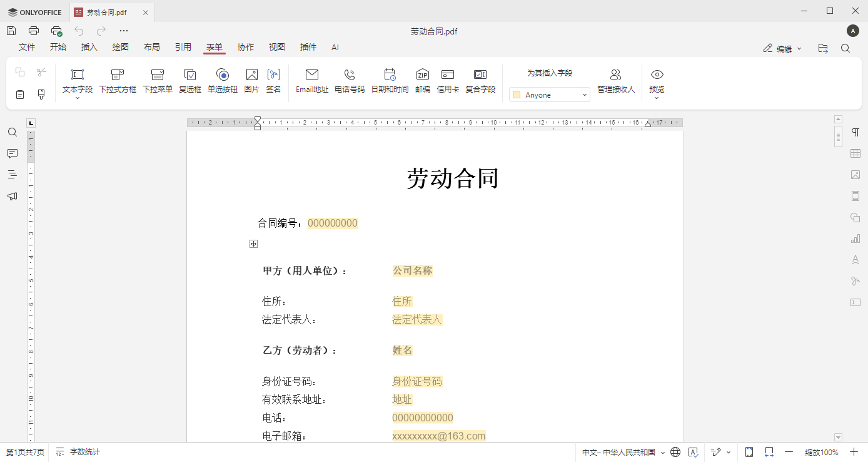Click the recipient color swatch beside Anyone

click(x=516, y=94)
